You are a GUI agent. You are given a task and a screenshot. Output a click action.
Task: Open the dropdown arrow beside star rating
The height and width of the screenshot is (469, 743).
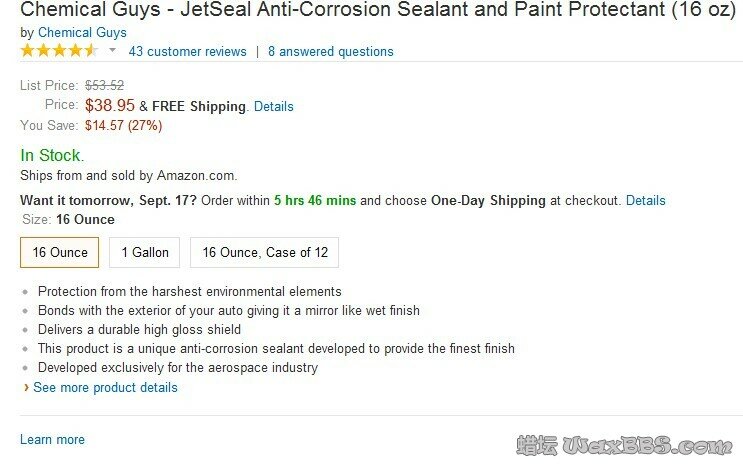click(x=112, y=51)
